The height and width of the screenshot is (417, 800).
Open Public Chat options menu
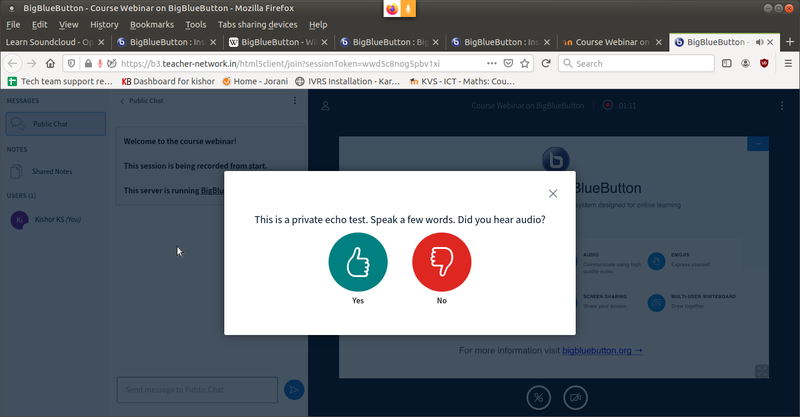[x=295, y=101]
